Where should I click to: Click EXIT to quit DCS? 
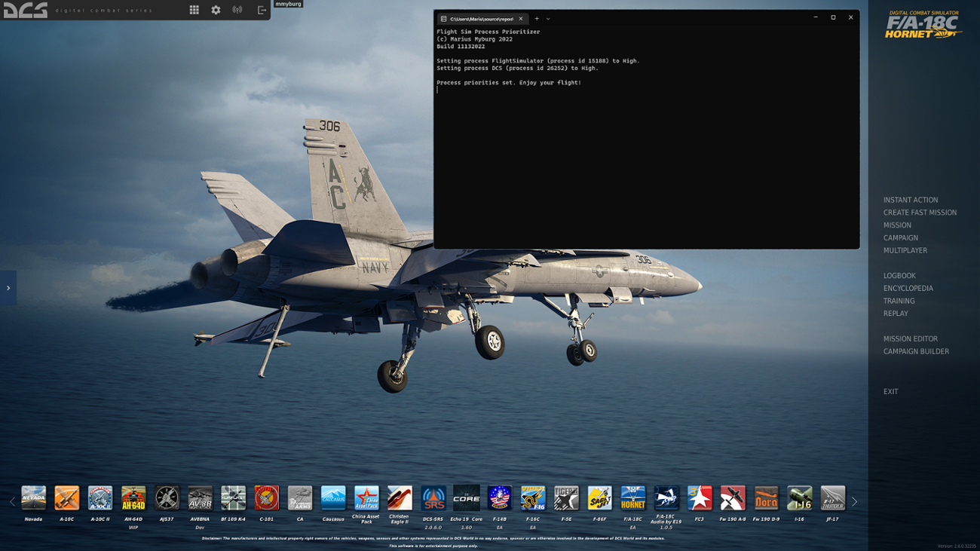click(890, 391)
